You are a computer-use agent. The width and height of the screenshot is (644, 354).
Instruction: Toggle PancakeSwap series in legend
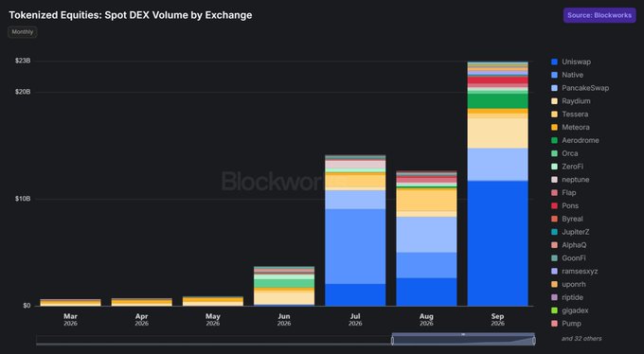(580, 88)
